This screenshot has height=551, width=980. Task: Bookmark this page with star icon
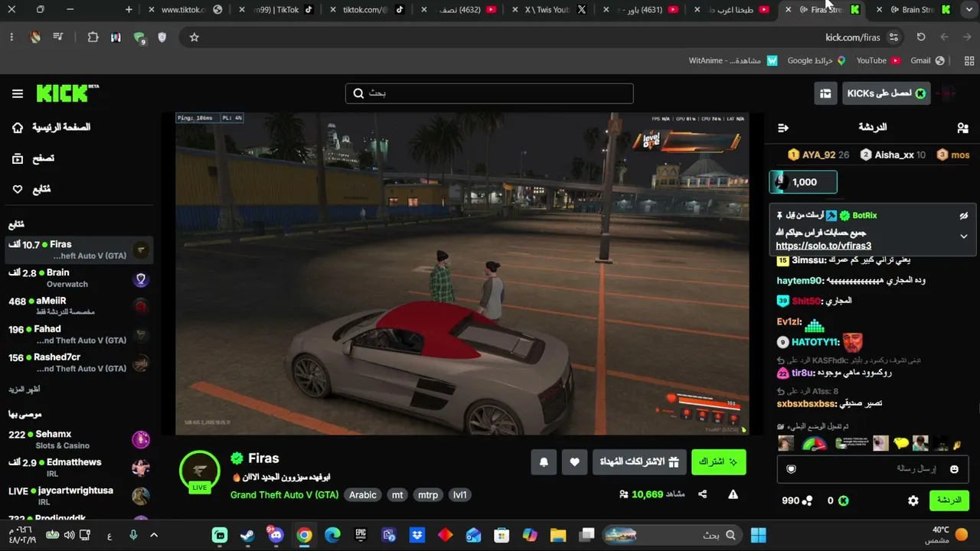click(x=194, y=37)
